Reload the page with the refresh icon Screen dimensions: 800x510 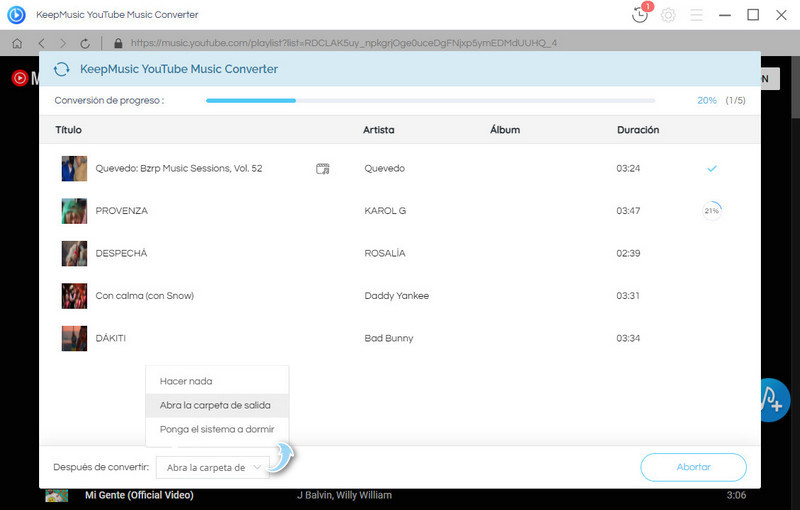click(x=85, y=43)
